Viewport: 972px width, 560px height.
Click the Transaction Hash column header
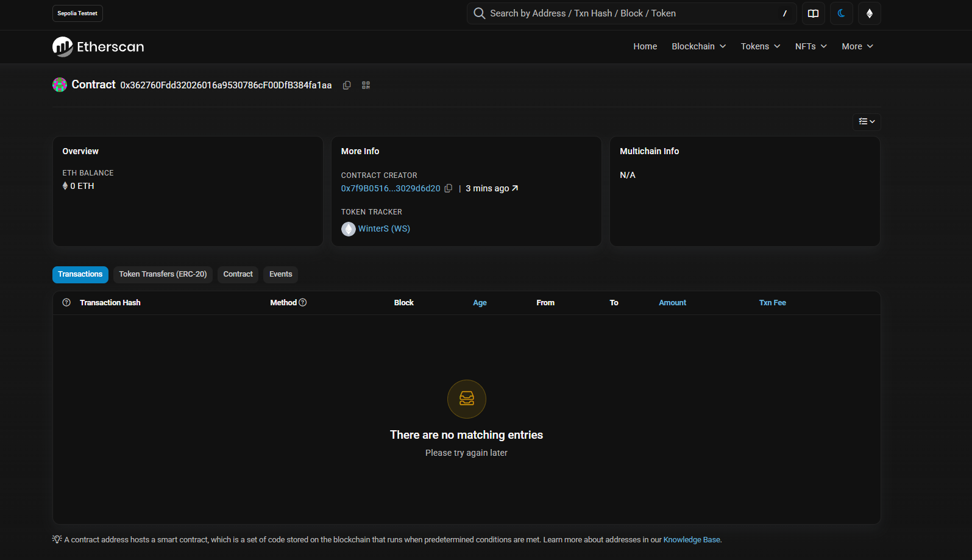(x=110, y=303)
